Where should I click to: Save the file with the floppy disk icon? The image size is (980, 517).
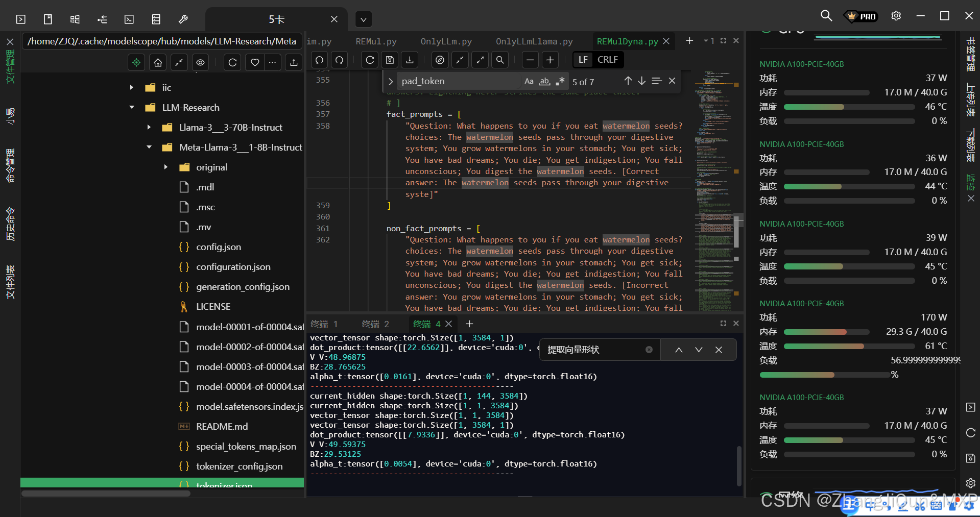tap(390, 60)
